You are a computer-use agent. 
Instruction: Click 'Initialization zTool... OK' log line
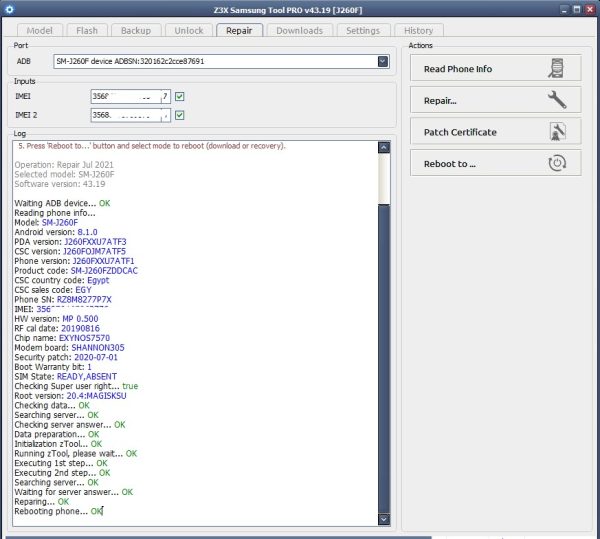[58, 444]
